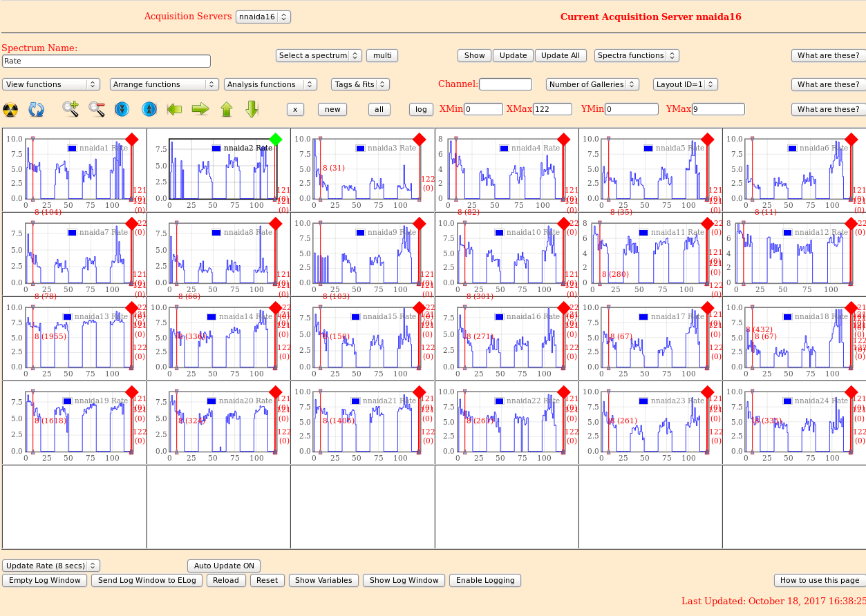
Task: Click the red diamond on nnaida16 plot
Action: (x=563, y=308)
